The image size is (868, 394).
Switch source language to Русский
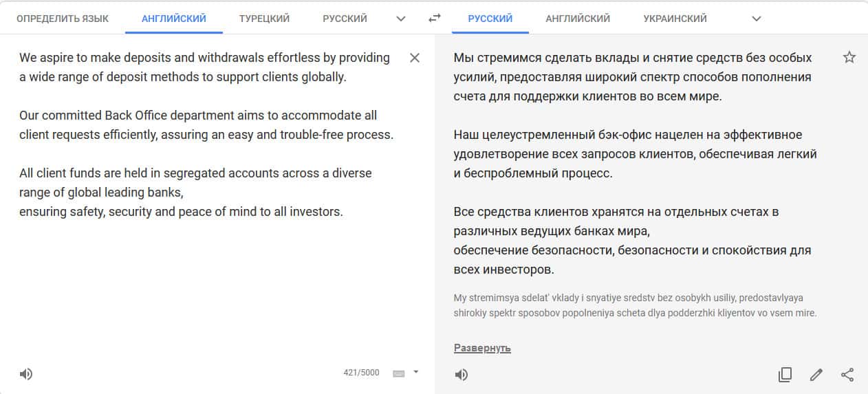(345, 19)
